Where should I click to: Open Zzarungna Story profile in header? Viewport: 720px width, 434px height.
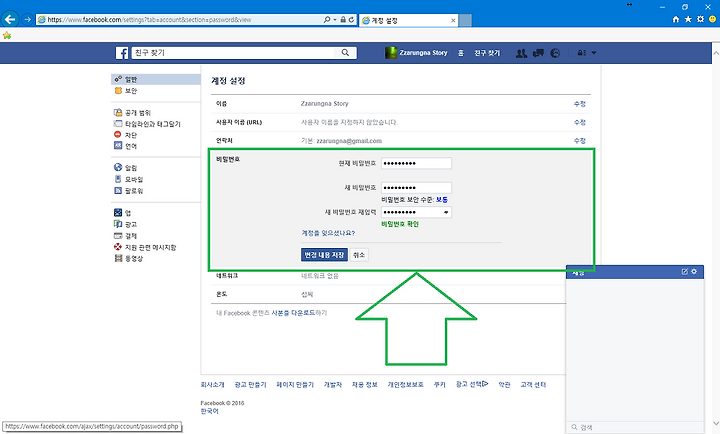point(416,53)
